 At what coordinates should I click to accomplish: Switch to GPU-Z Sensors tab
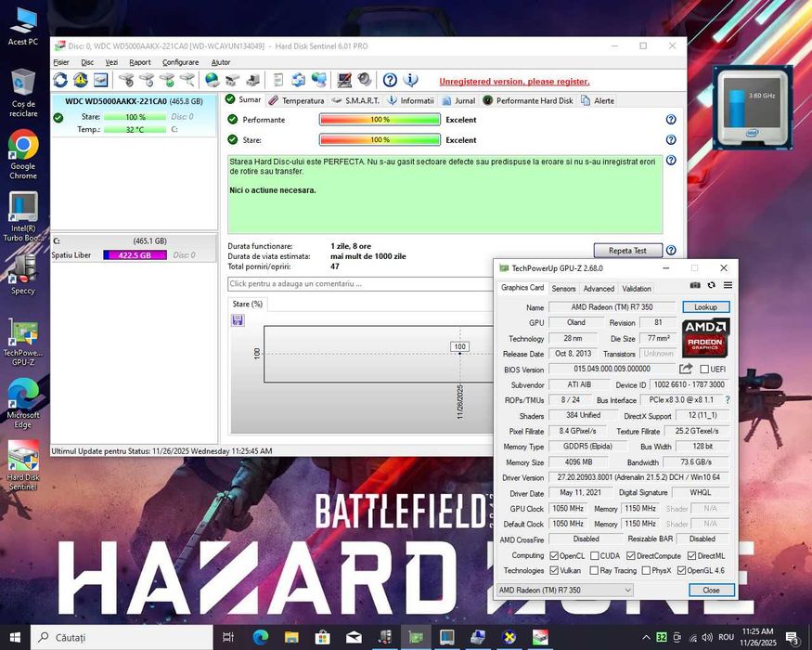[x=563, y=289]
